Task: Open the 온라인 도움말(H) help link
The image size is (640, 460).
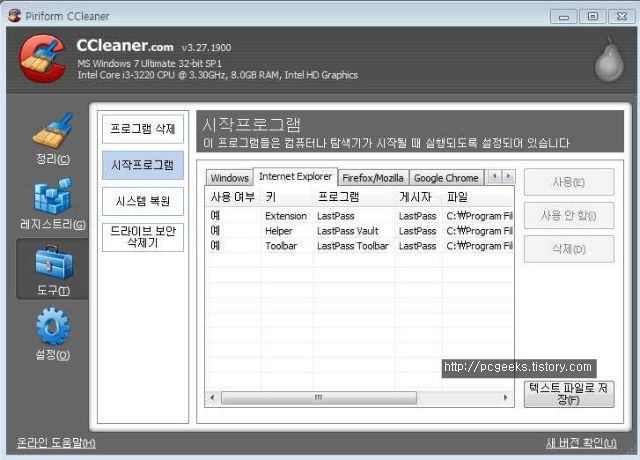Action: click(56, 443)
